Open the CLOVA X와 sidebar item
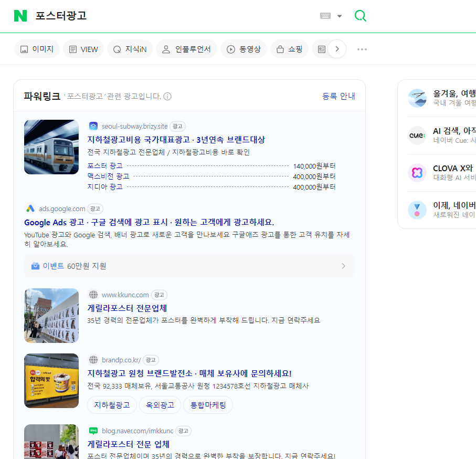This screenshot has width=476, height=459. click(x=442, y=173)
